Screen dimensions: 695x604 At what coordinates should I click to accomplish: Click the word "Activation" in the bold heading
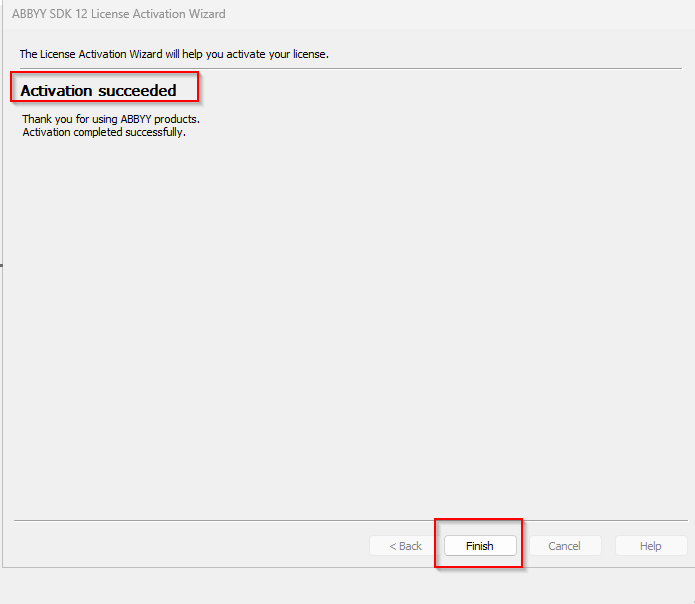coord(57,91)
